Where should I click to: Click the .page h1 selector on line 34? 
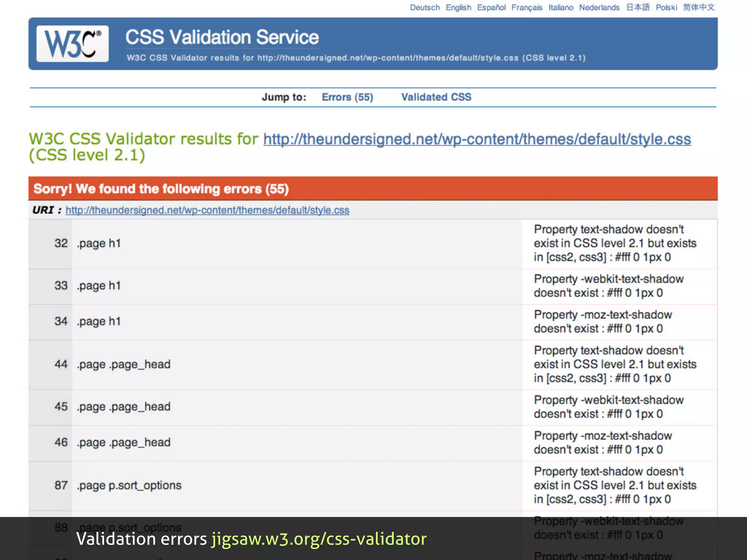pyautogui.click(x=98, y=321)
